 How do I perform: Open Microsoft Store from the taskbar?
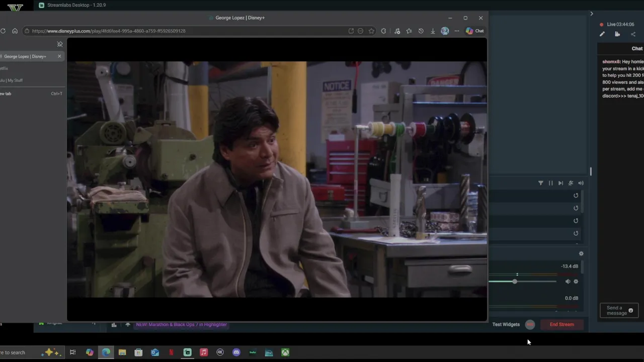point(138,352)
